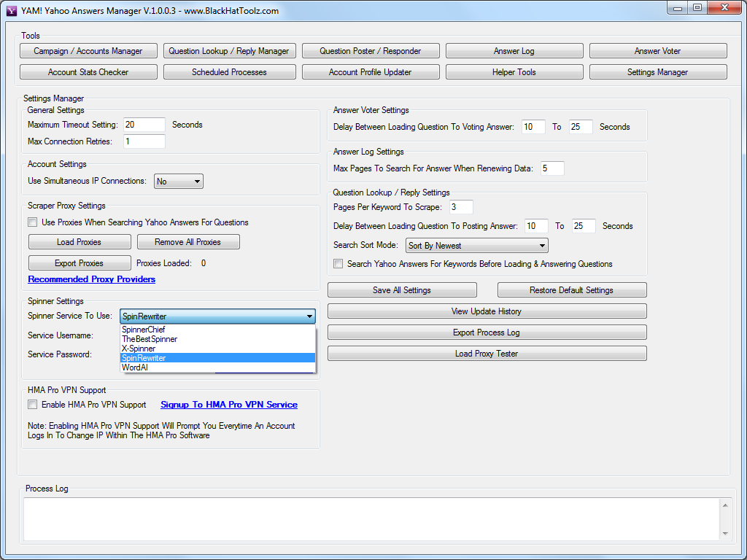Image resolution: width=747 pixels, height=560 pixels.
Task: Close the YAM window
Action: [724, 8]
